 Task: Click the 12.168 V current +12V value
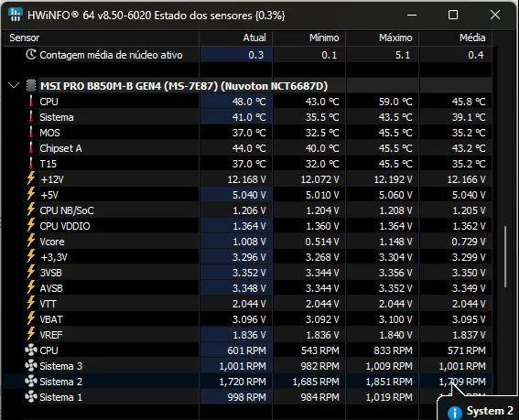[246, 179]
